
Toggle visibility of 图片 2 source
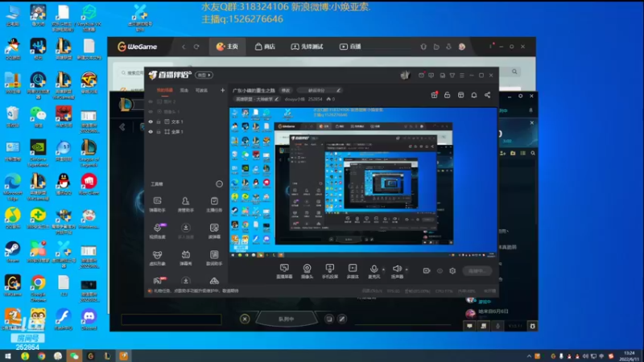pyautogui.click(x=151, y=102)
